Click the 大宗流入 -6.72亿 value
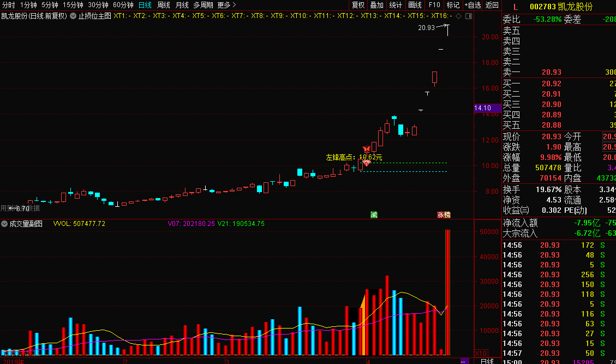This screenshot has height=364, width=616. [x=587, y=233]
